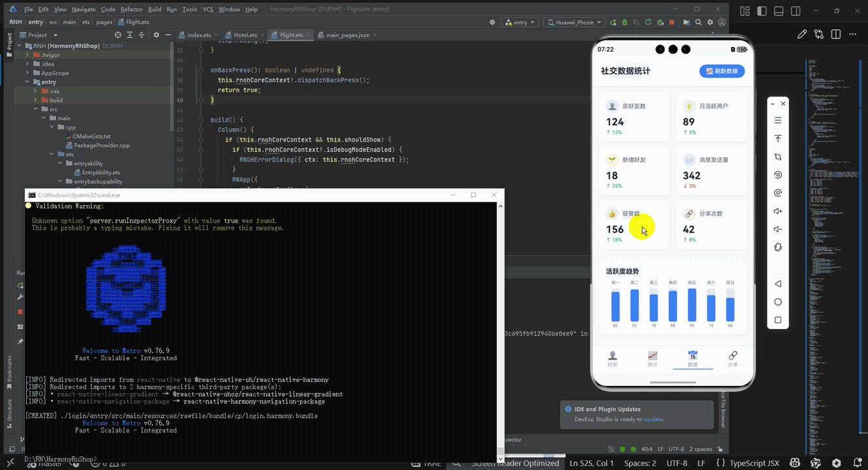This screenshot has width=868, height=470.
Task: Click the split editor icon in VS Code
Action: [x=836, y=35]
